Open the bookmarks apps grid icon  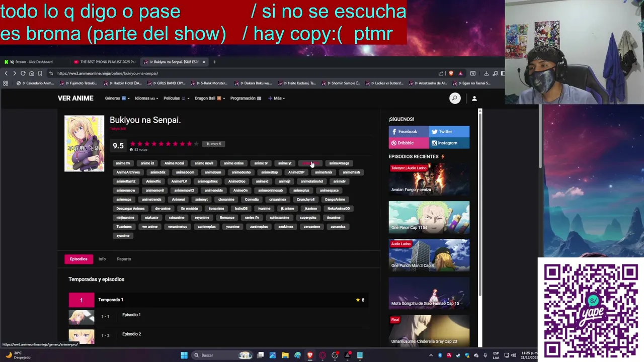[6, 83]
